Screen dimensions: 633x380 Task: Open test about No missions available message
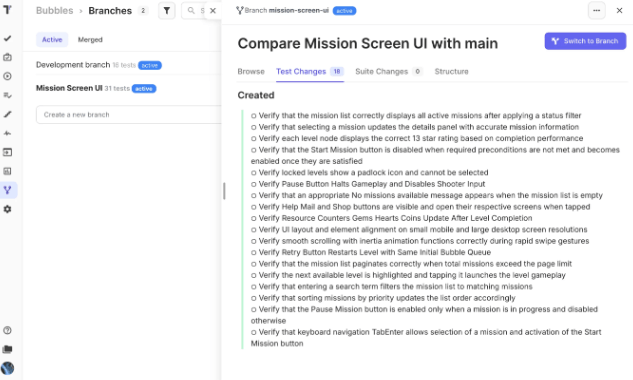tap(427, 195)
